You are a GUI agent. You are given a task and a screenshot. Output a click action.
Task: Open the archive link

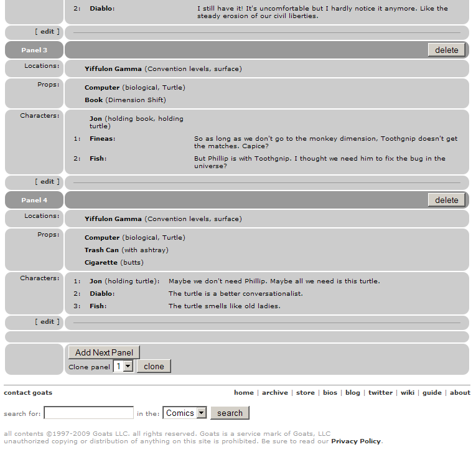pos(274,393)
